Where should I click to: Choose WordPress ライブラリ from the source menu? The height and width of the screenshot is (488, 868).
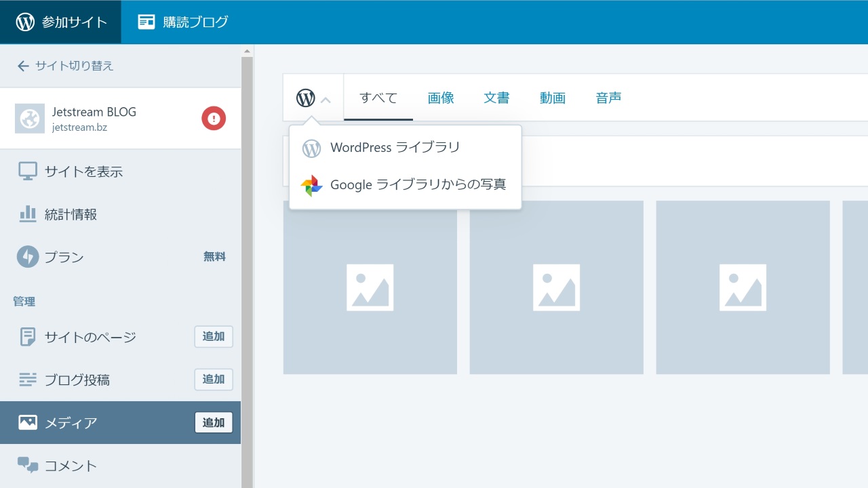395,148
